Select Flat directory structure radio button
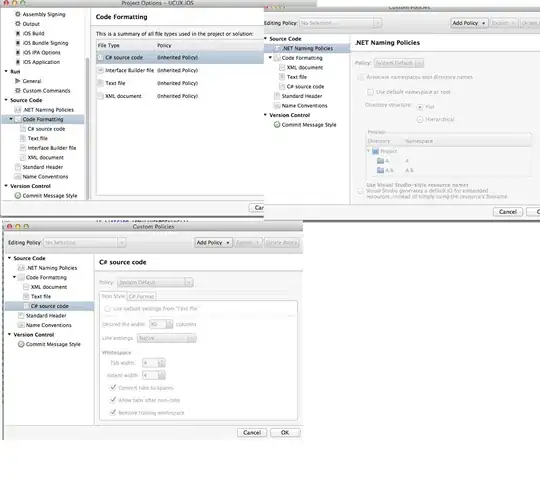Screen dimensions: 540x498 click(420, 107)
